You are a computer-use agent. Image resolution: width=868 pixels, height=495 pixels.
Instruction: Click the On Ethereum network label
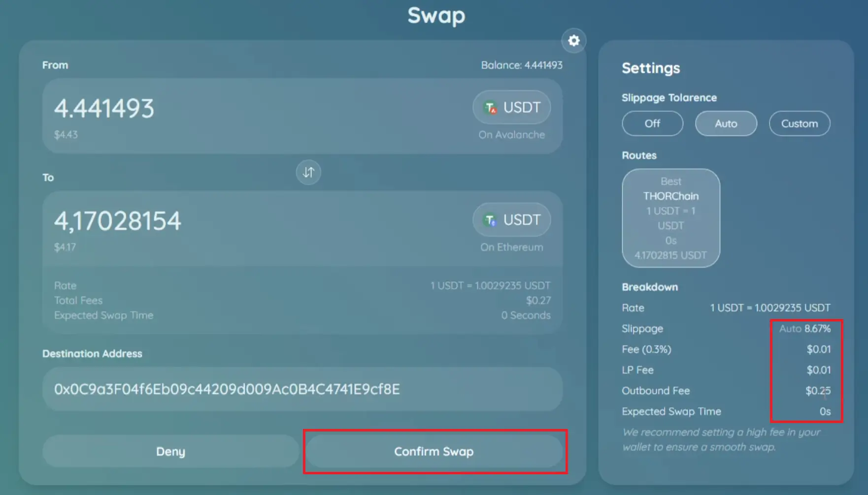[511, 247]
